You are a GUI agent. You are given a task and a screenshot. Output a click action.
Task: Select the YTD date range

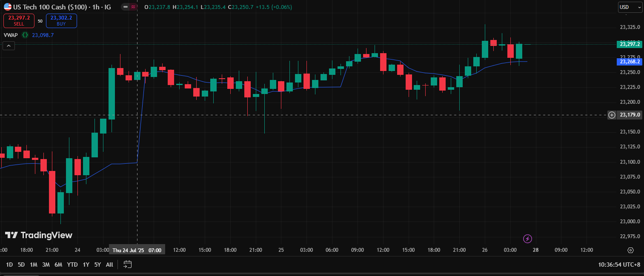point(72,265)
